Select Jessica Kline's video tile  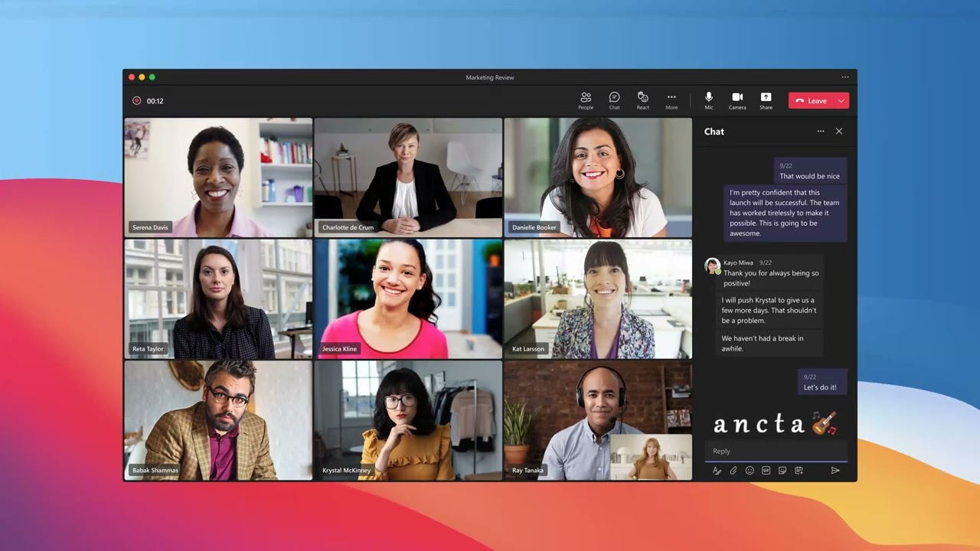408,298
